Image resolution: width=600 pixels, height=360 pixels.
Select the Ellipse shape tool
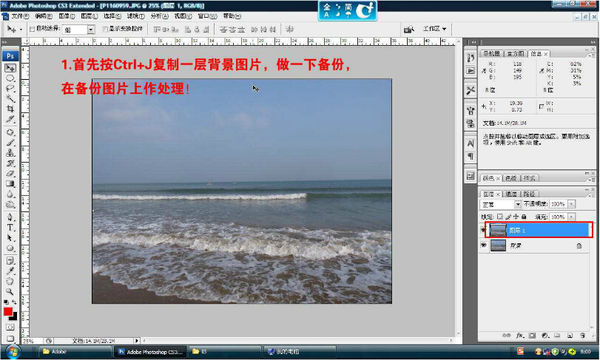point(10,248)
